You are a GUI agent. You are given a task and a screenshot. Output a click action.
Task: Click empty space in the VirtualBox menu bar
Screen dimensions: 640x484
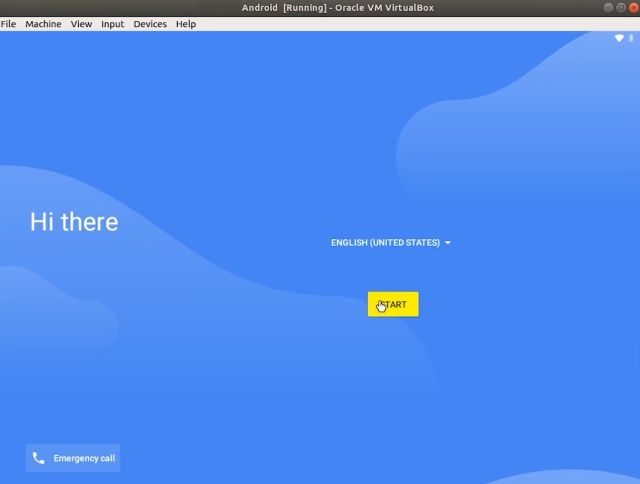coord(400,24)
